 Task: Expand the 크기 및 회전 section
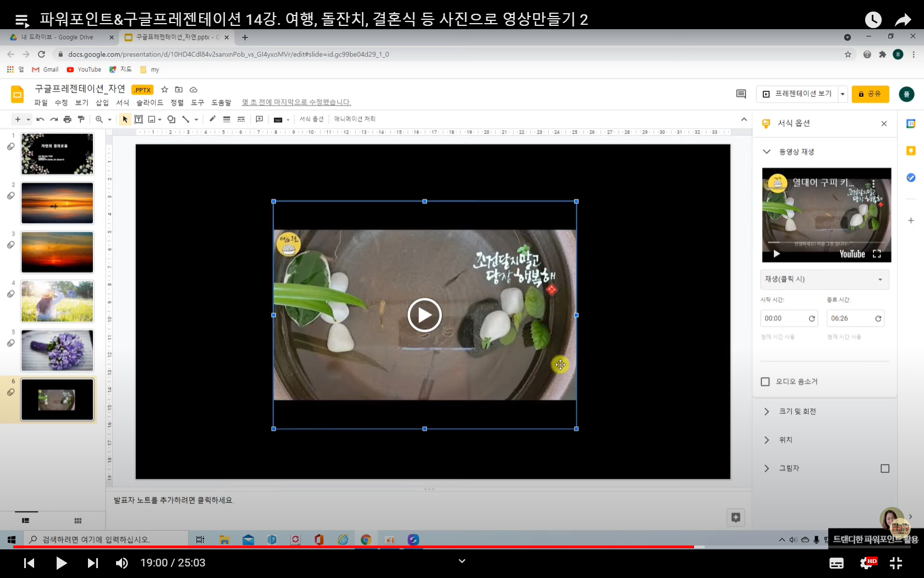(x=767, y=411)
